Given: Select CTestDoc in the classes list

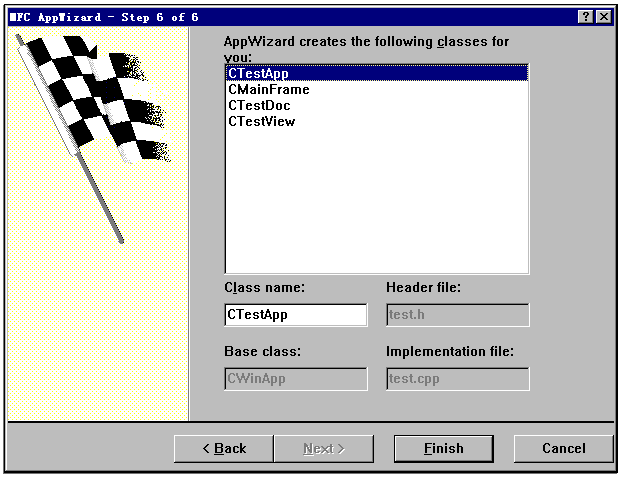Looking at the screenshot, I should pyautogui.click(x=377, y=106).
